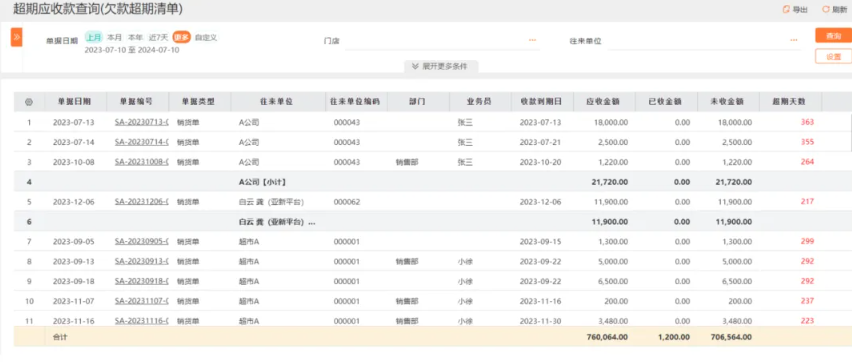Open document link SA-20231008 in row 3
The height and width of the screenshot is (362, 852).
coord(141,162)
